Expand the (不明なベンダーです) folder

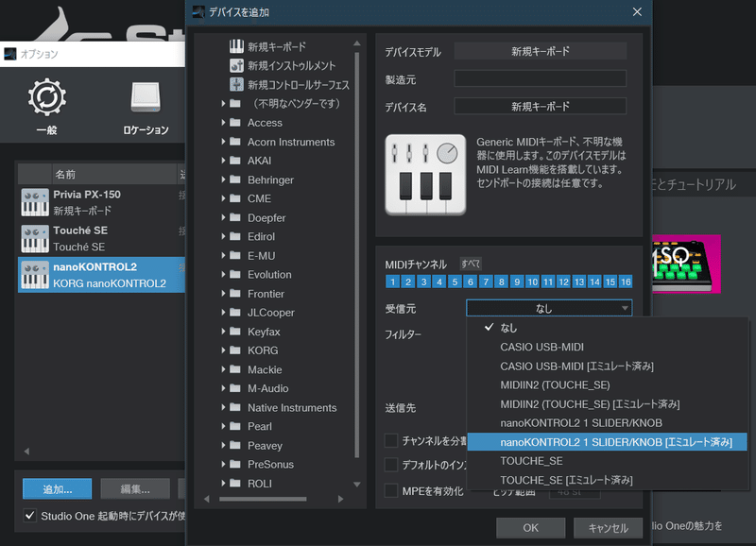pyautogui.click(x=223, y=103)
